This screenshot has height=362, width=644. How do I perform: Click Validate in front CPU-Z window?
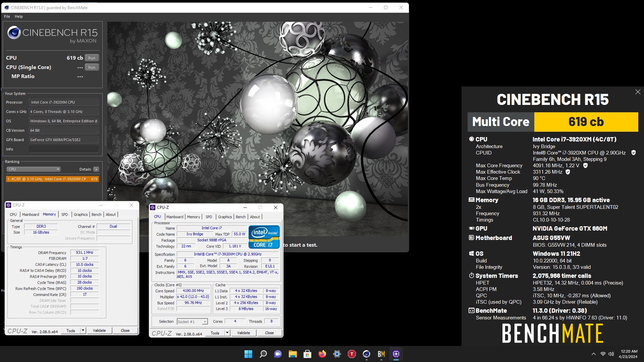244,333
